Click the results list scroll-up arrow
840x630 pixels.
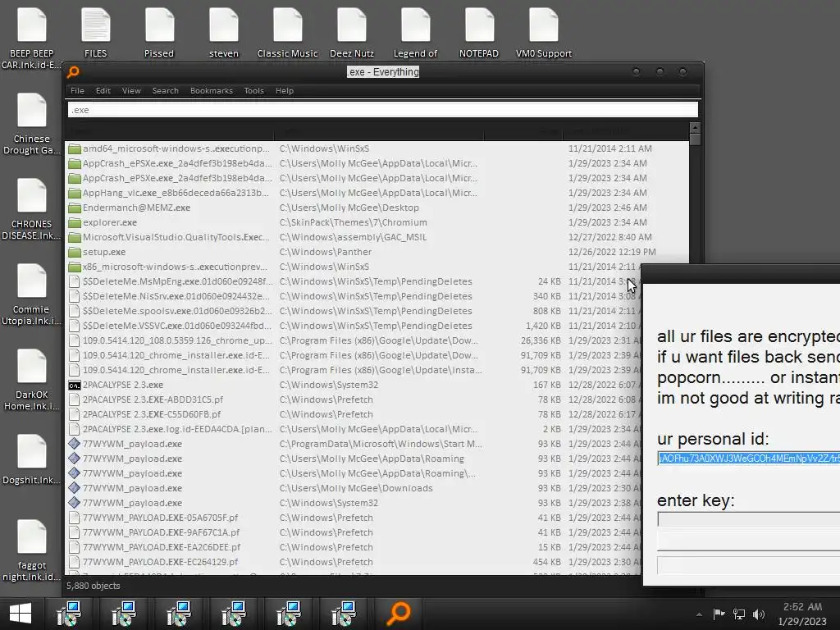(x=696, y=127)
